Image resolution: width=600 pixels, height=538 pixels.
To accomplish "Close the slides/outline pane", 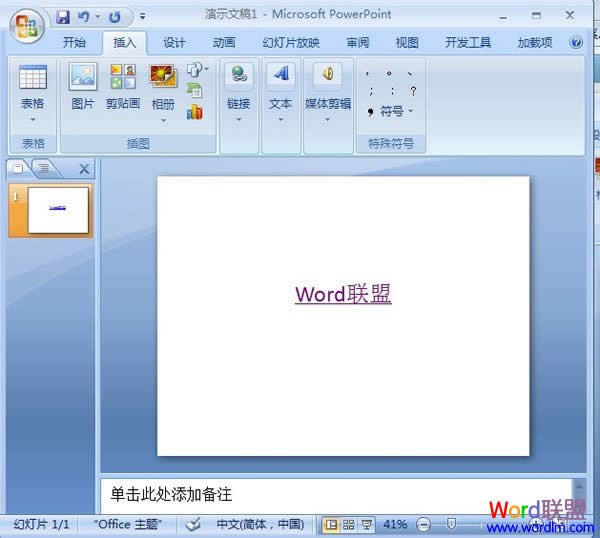I will coord(84,169).
